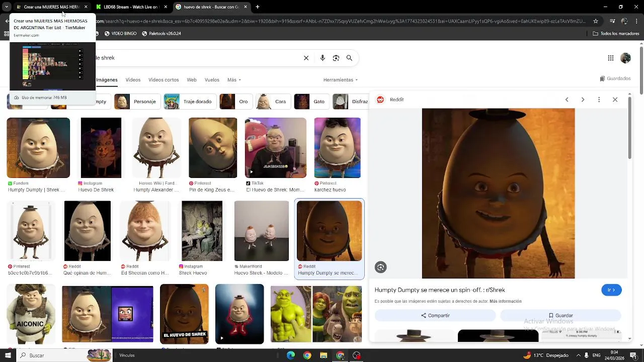Open the TikTok El Huevo de Shrek thumbnail
Viewport: 644px width, 362px height.
276,148
